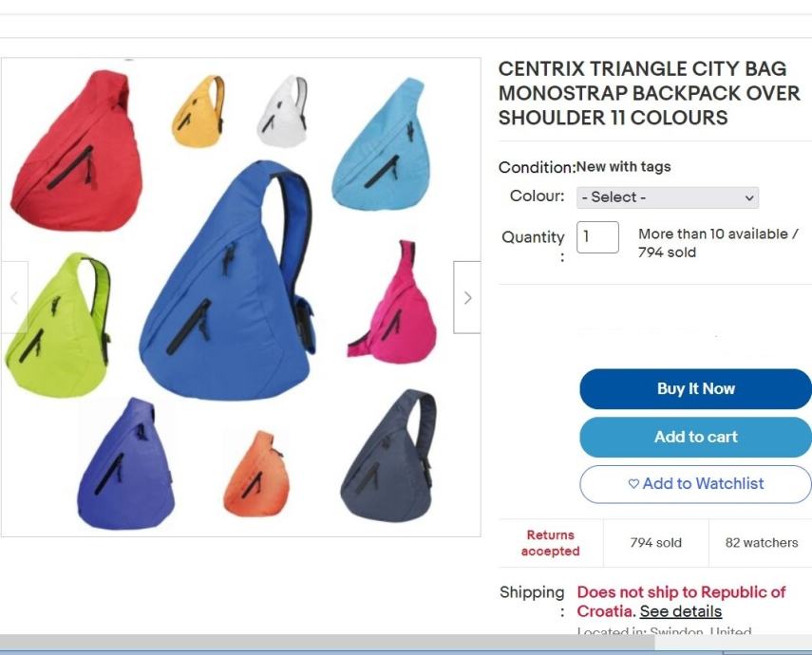Click the lime green bag picture
812x655 pixels.
(58, 326)
